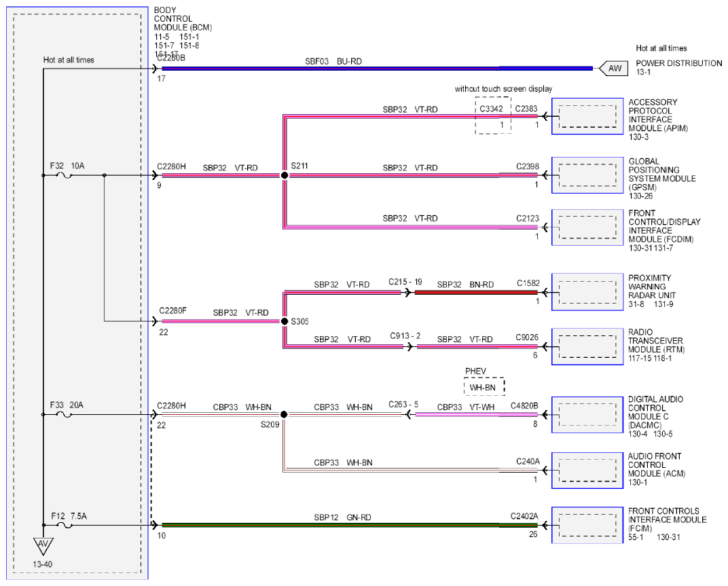Click the C240A connector label
This screenshot has width=728, height=586.
click(x=528, y=462)
